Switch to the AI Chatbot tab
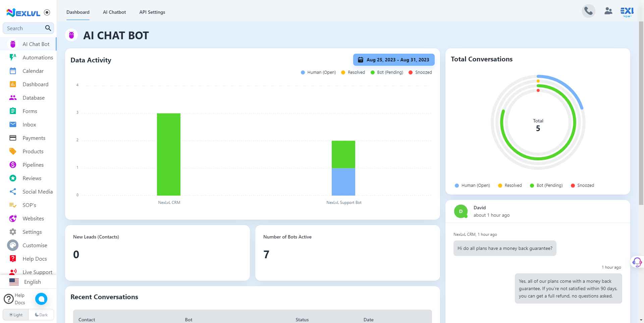Viewport: 644px width, 323px height. click(114, 12)
